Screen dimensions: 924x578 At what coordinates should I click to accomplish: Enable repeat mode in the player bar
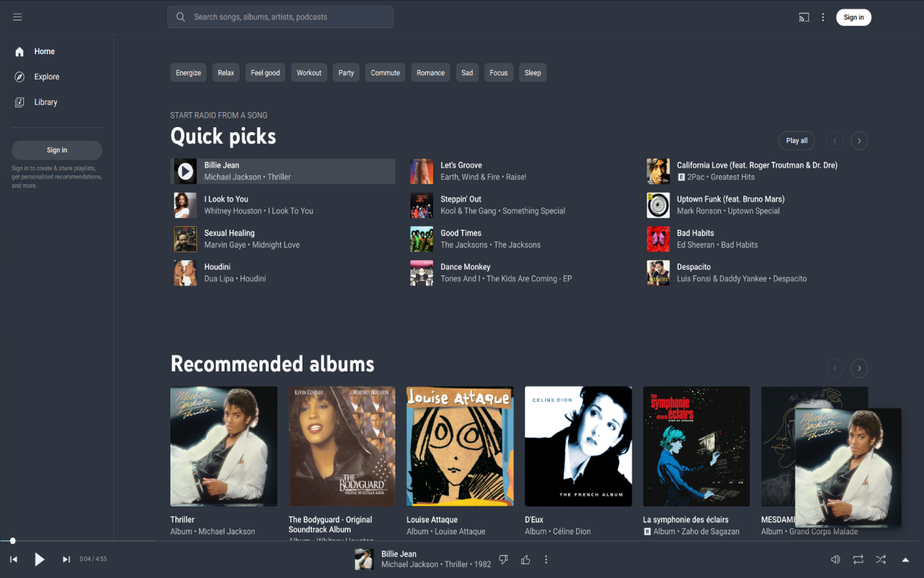[x=858, y=559]
